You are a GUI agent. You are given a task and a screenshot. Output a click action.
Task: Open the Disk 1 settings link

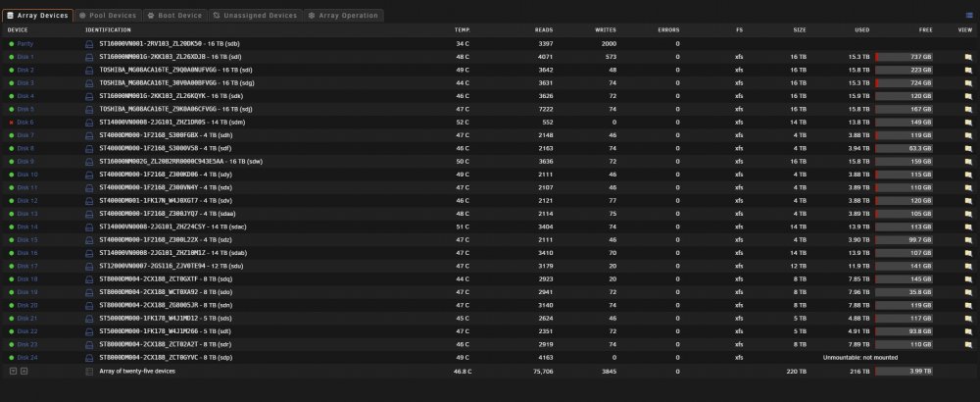pos(25,57)
